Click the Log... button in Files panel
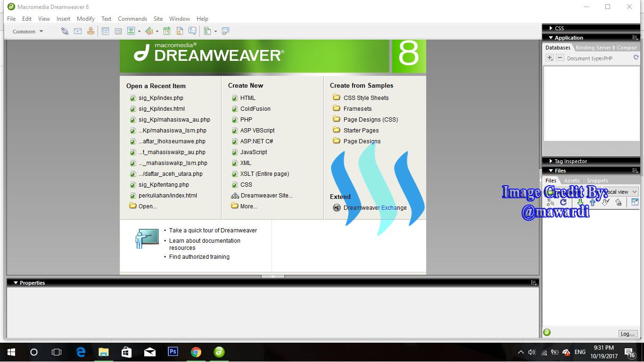This screenshot has height=362, width=644. point(627,334)
